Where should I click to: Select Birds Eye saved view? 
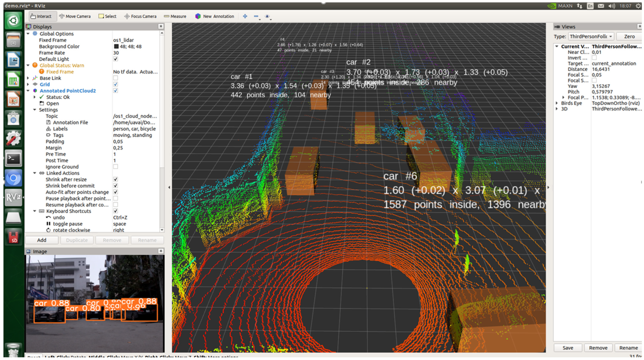tap(571, 103)
